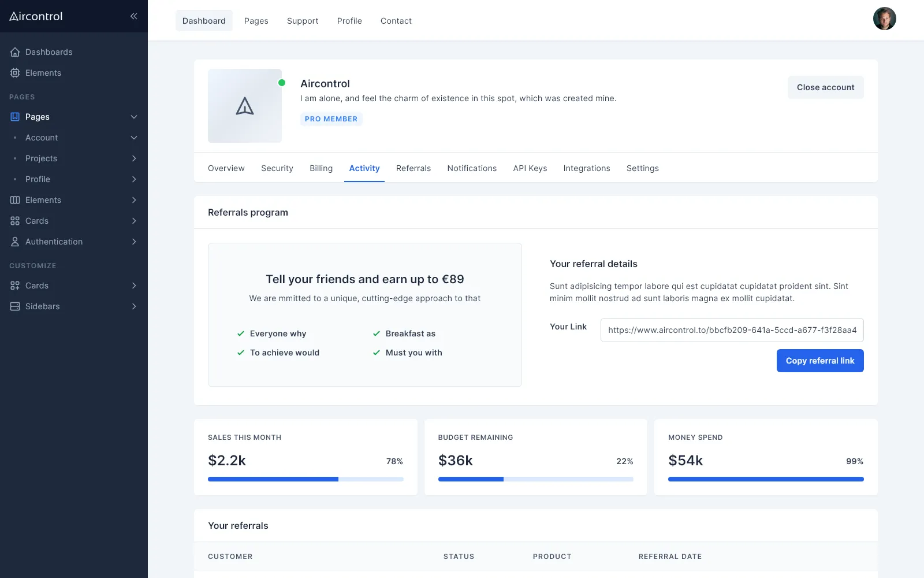Image resolution: width=924 pixels, height=578 pixels.
Task: Collapse the sidebar with double-chevron icon
Action: 133,16
